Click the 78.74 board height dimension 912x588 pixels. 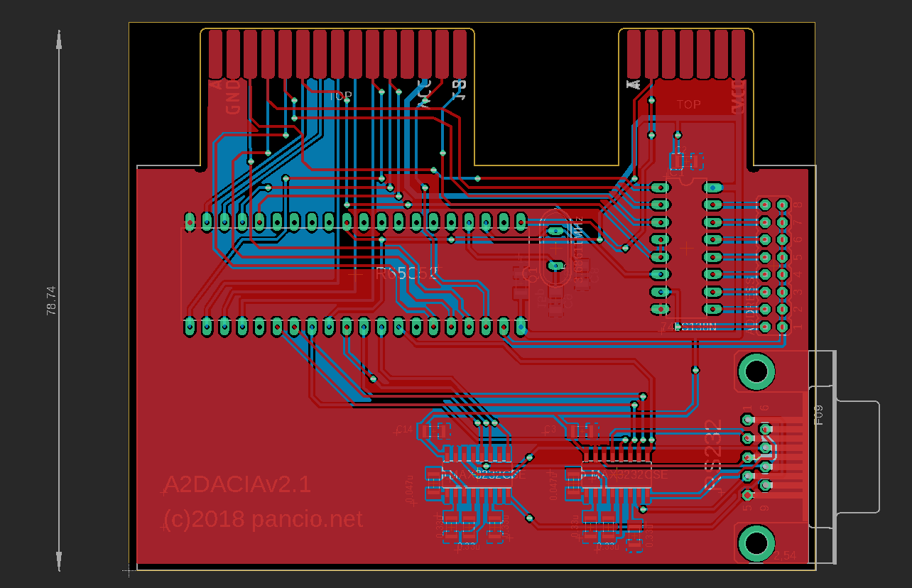pos(51,300)
